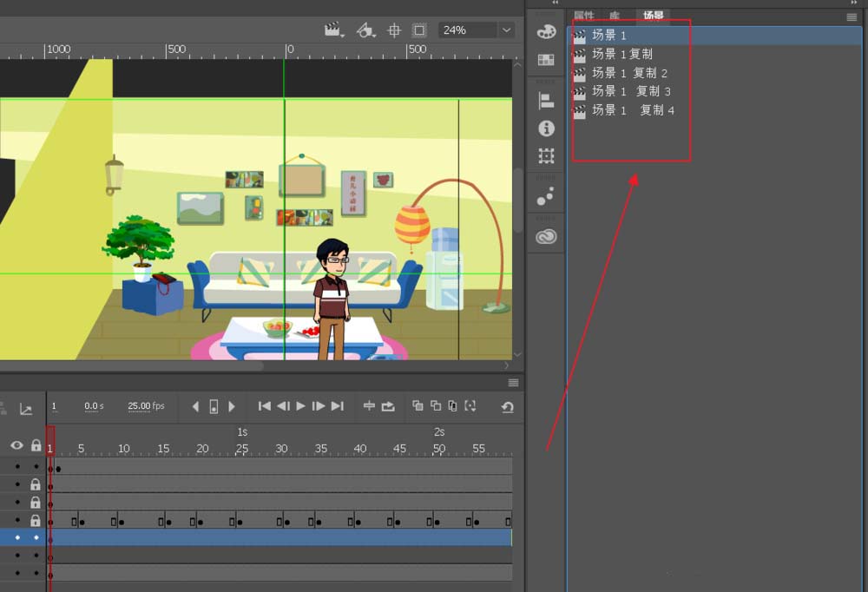Open the Transform panel icon
This screenshot has height=592, width=868.
click(x=546, y=156)
